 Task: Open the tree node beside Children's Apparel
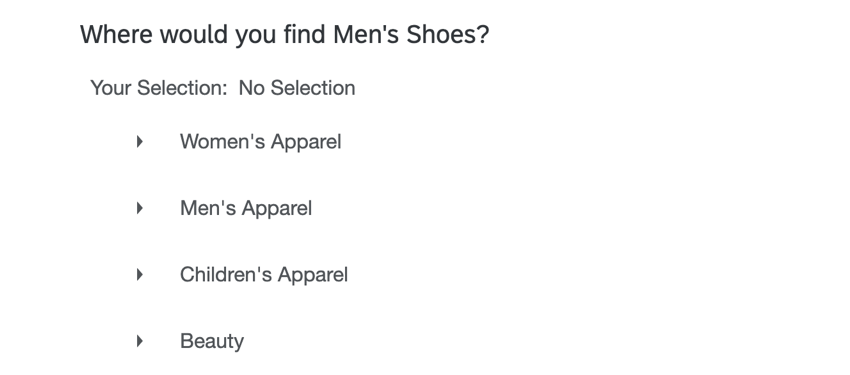[140, 275]
